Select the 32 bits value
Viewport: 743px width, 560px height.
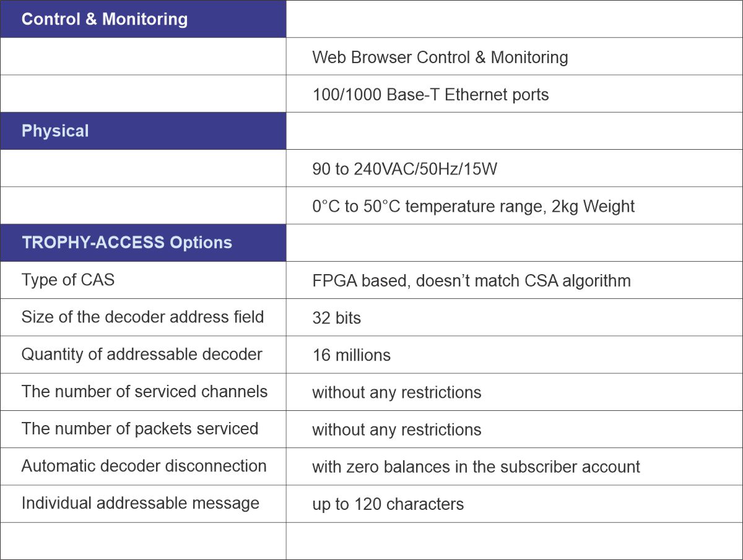[x=336, y=318]
